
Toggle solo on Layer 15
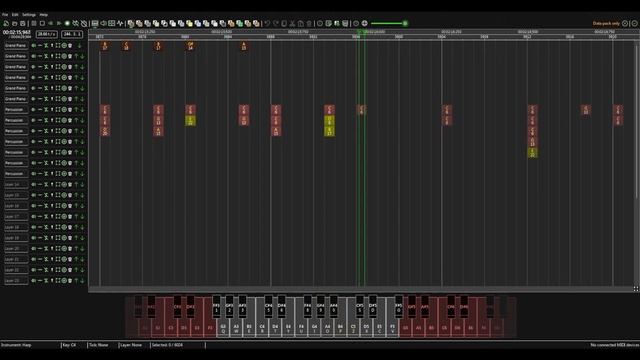52,195
